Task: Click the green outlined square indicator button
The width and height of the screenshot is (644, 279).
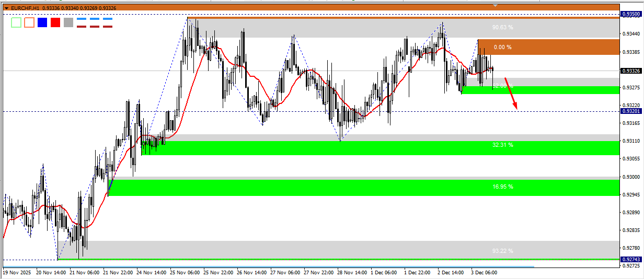Action: tap(16, 22)
